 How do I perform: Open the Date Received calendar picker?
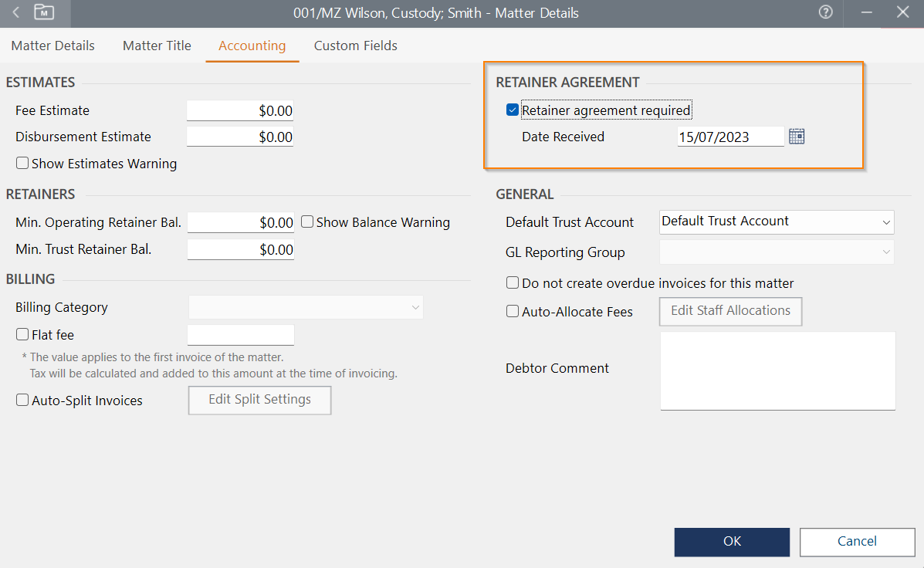coord(797,137)
